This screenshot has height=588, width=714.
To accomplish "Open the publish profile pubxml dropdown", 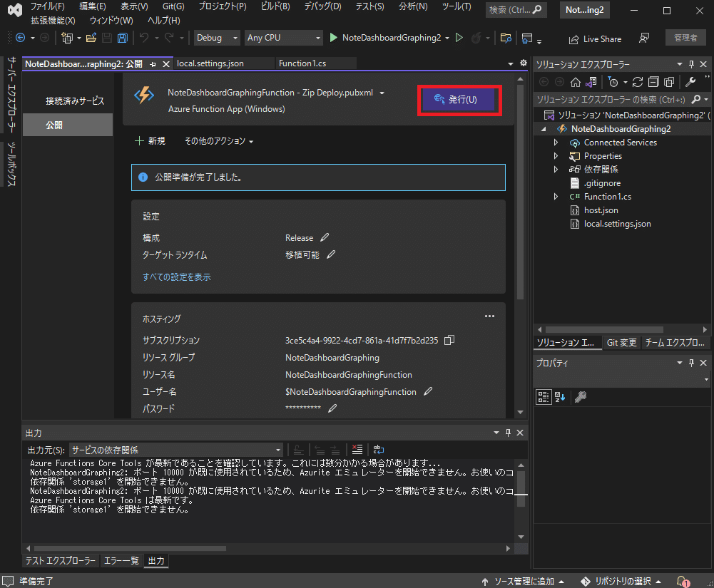I will pos(382,93).
